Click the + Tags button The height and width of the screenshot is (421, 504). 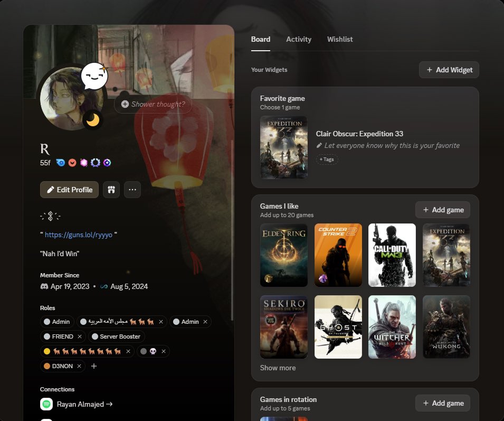[327, 160]
